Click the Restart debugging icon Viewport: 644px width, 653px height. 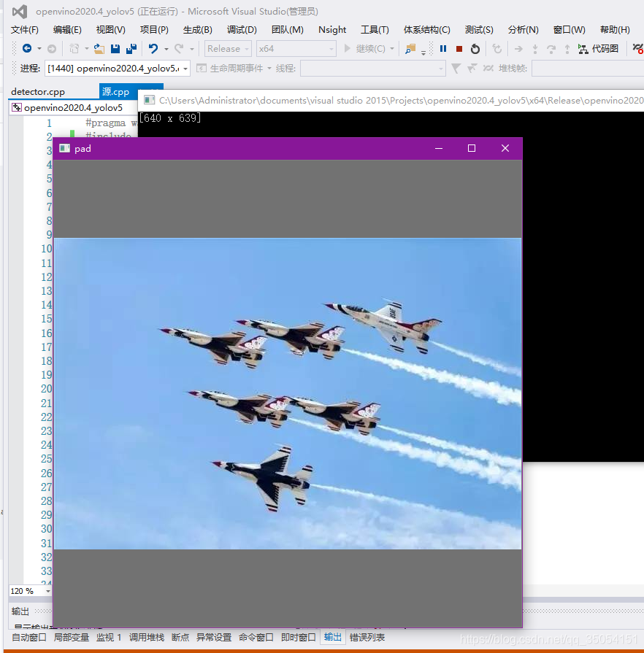click(475, 49)
